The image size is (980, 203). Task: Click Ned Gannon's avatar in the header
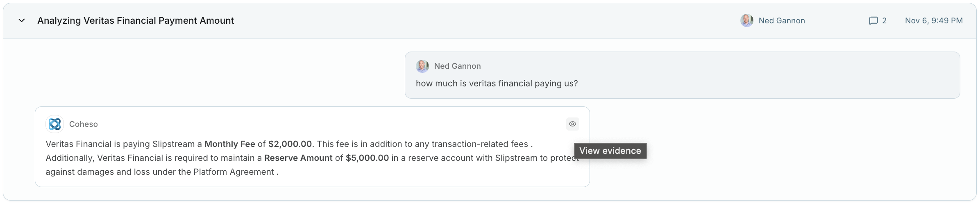746,20
